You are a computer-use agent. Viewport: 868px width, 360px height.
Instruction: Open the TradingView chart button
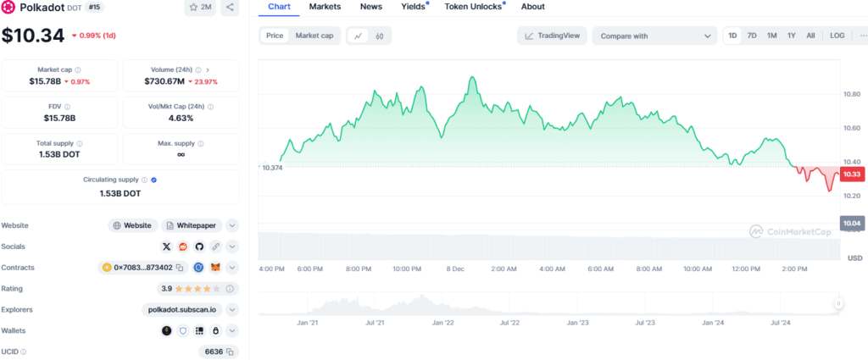click(552, 36)
